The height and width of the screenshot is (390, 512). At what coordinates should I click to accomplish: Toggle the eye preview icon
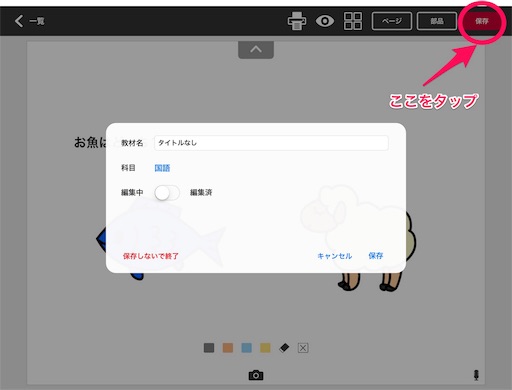click(x=325, y=21)
